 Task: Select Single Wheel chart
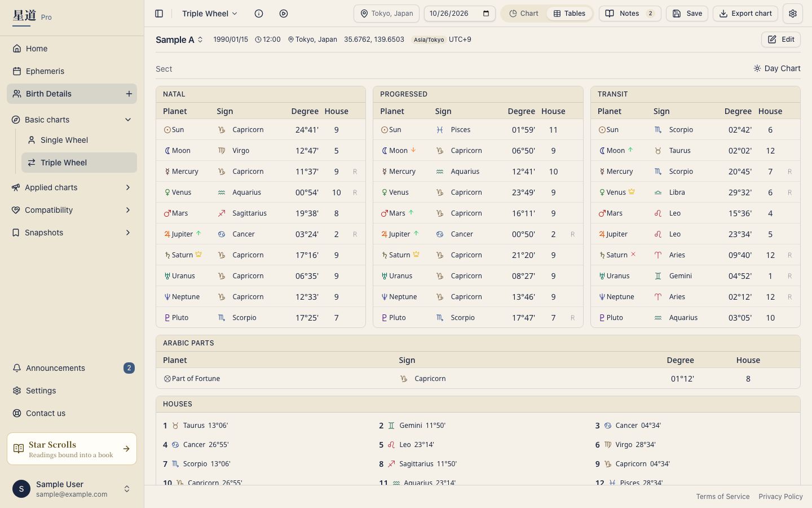(x=79, y=140)
